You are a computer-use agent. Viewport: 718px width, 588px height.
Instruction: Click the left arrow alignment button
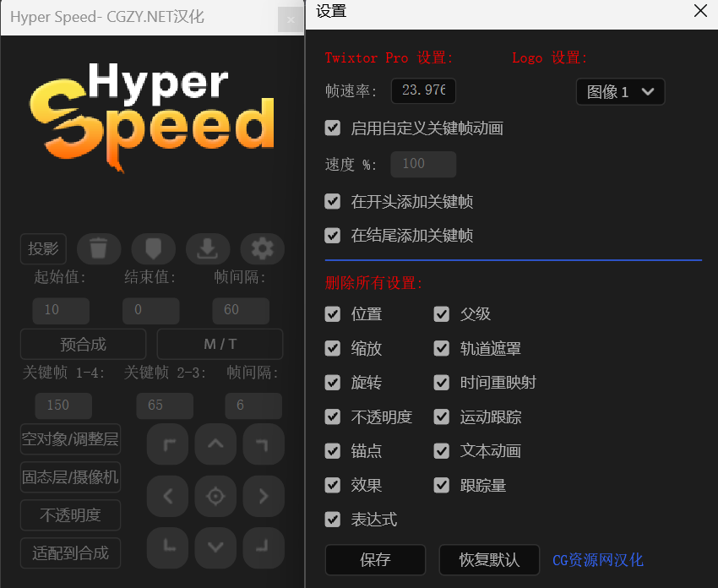(x=167, y=496)
